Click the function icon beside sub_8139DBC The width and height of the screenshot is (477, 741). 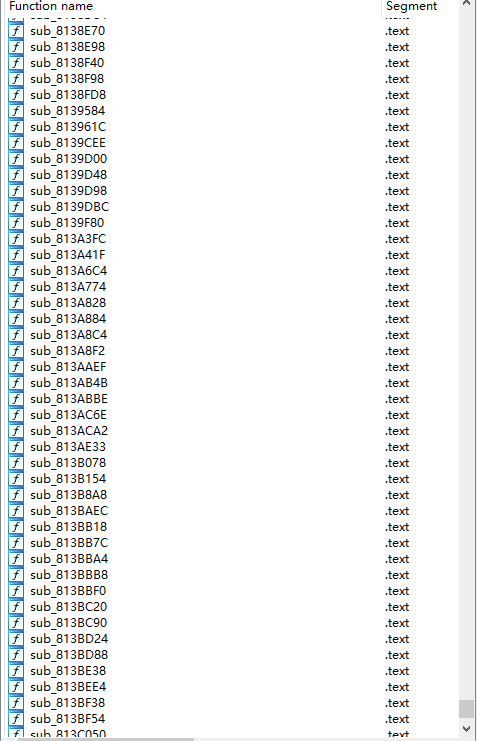(16, 207)
